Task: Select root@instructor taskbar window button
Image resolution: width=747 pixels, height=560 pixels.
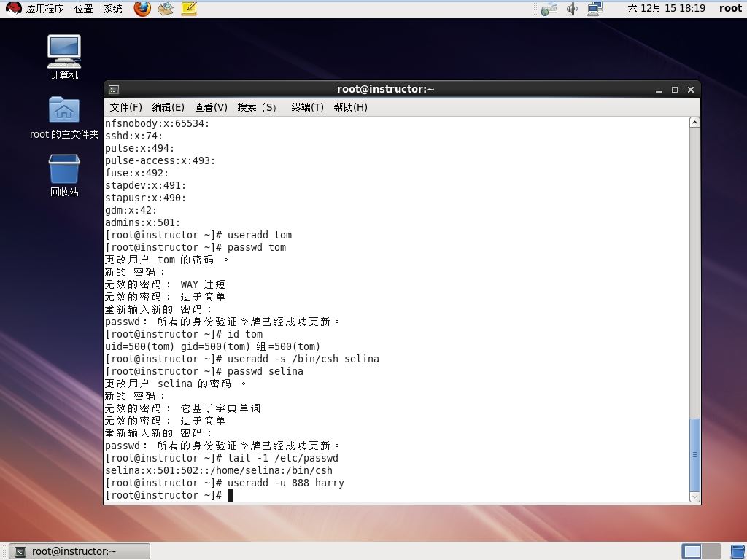Action: pos(80,551)
